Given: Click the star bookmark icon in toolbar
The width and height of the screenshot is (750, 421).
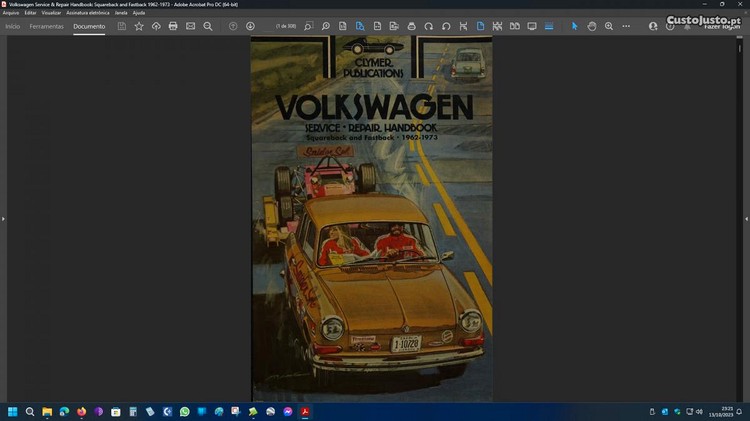Looking at the screenshot, I should (x=139, y=26).
